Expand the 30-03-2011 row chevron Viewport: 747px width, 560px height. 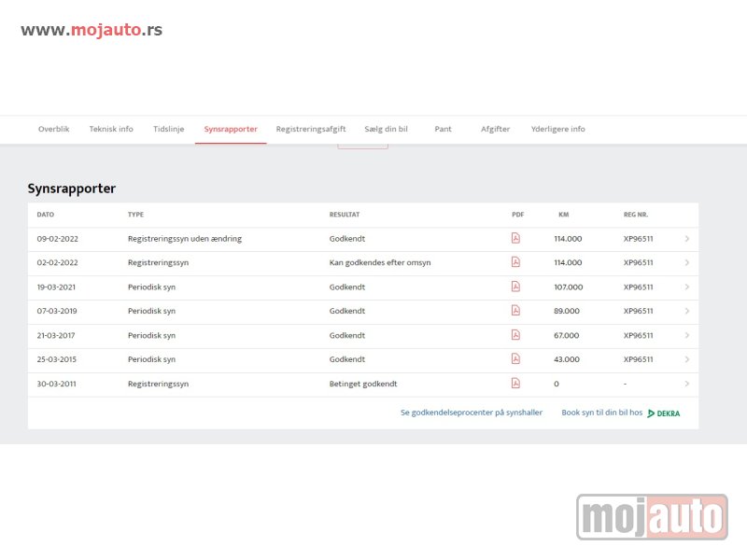687,384
